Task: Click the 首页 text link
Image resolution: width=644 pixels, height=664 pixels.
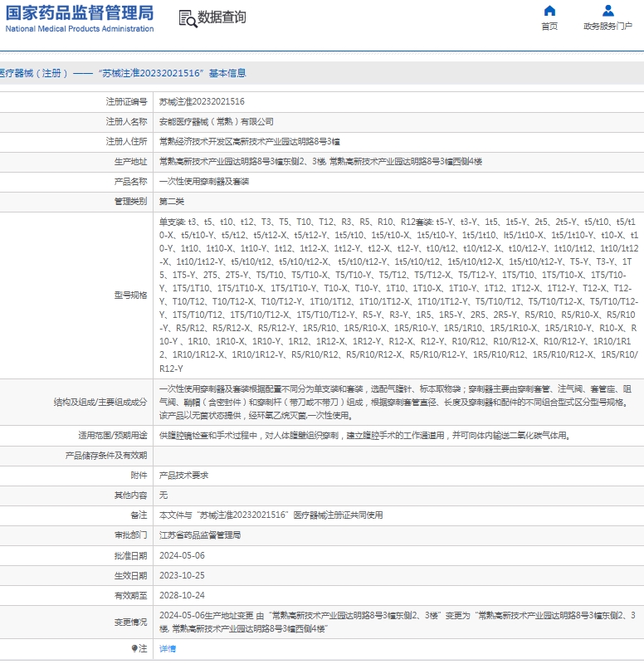Action: click(549, 27)
